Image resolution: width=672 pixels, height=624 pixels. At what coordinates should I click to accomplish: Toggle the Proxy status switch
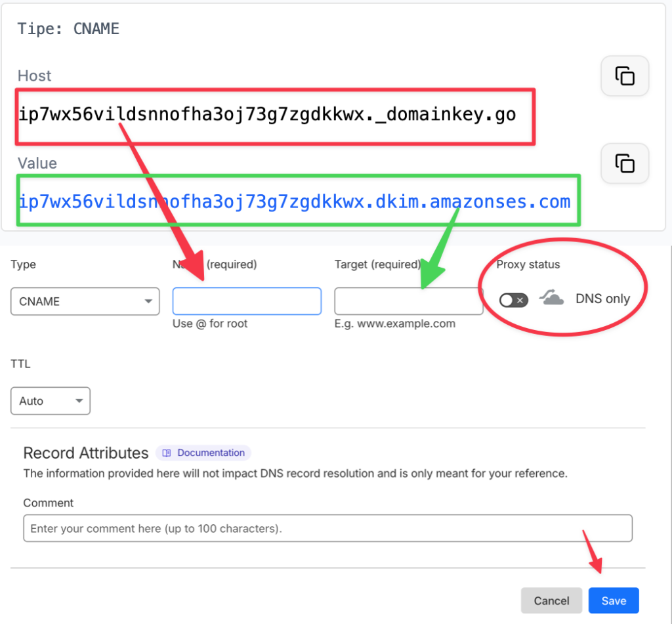tap(513, 301)
